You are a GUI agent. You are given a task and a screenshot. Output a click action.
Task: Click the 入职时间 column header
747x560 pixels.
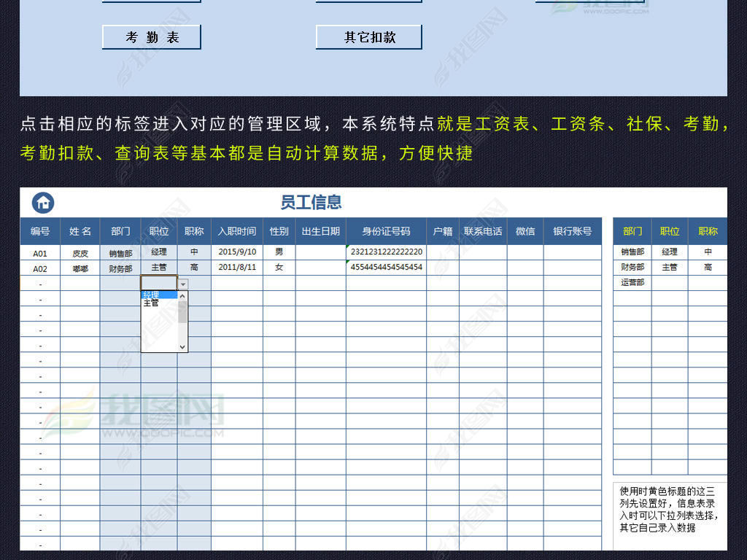click(237, 230)
